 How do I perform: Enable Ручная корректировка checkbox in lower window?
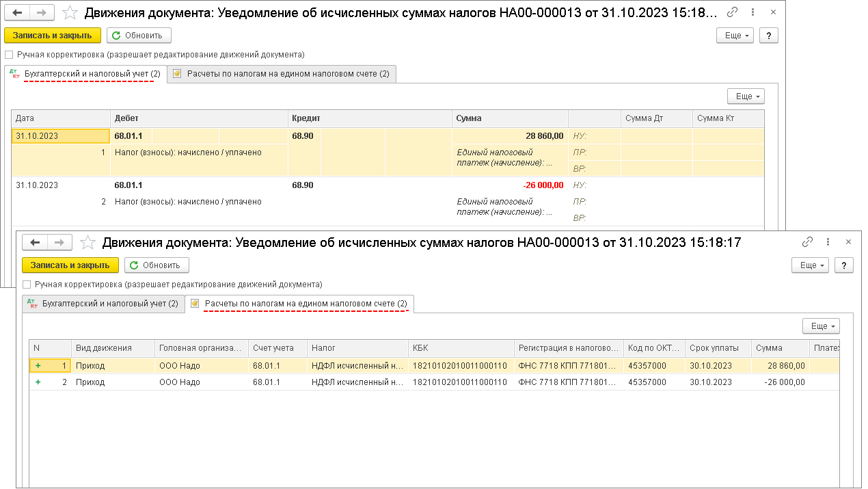coord(27,285)
